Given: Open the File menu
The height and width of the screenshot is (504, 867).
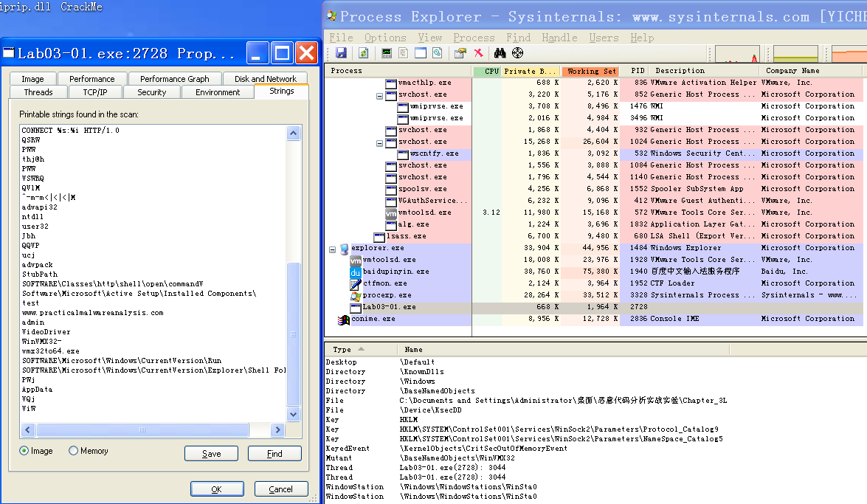Looking at the screenshot, I should 341,38.
